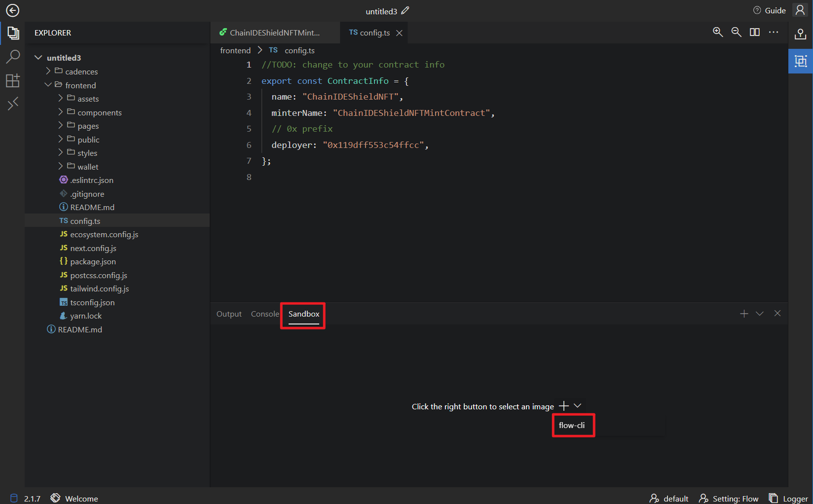
Task: Switch to the Output tab
Action: click(x=229, y=314)
